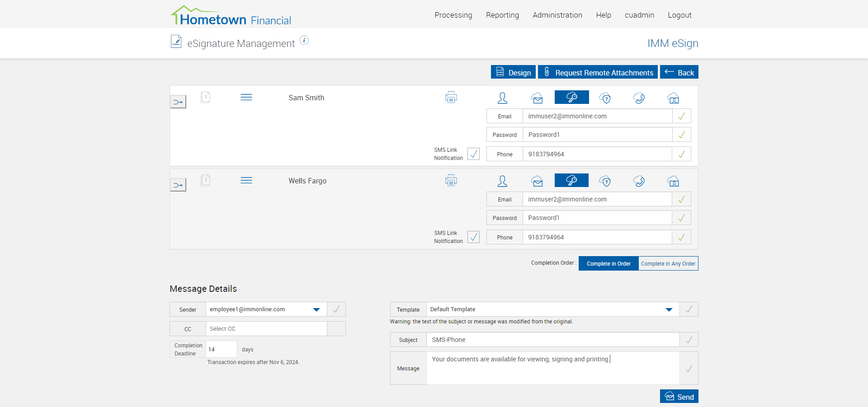Open hamburger lines icon beside Wells Fargo

point(246,181)
